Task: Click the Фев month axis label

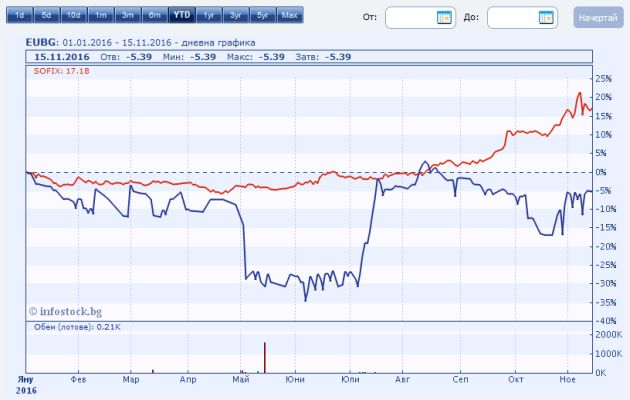Action: click(x=78, y=380)
